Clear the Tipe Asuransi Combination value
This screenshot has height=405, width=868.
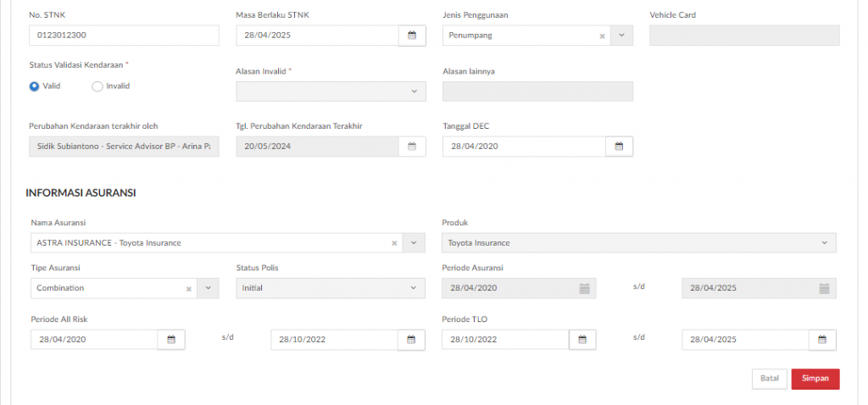pyautogui.click(x=189, y=288)
